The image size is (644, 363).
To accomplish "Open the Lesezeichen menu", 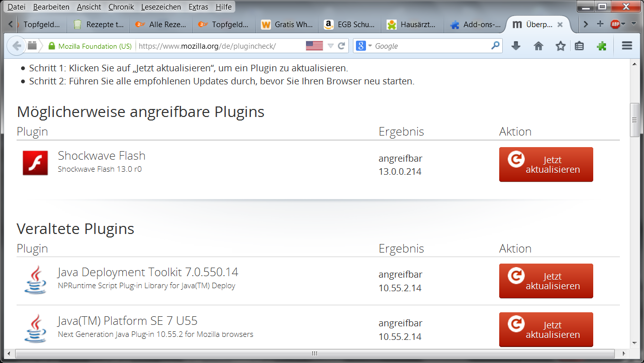I will point(161,7).
